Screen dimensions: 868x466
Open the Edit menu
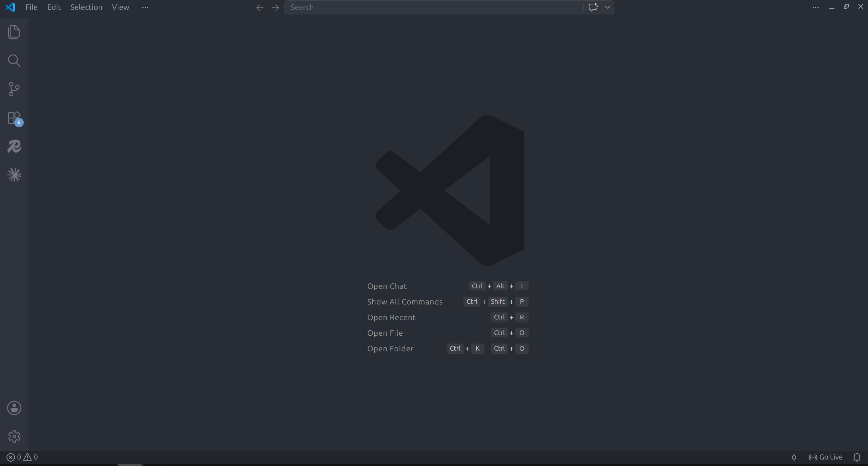click(54, 7)
